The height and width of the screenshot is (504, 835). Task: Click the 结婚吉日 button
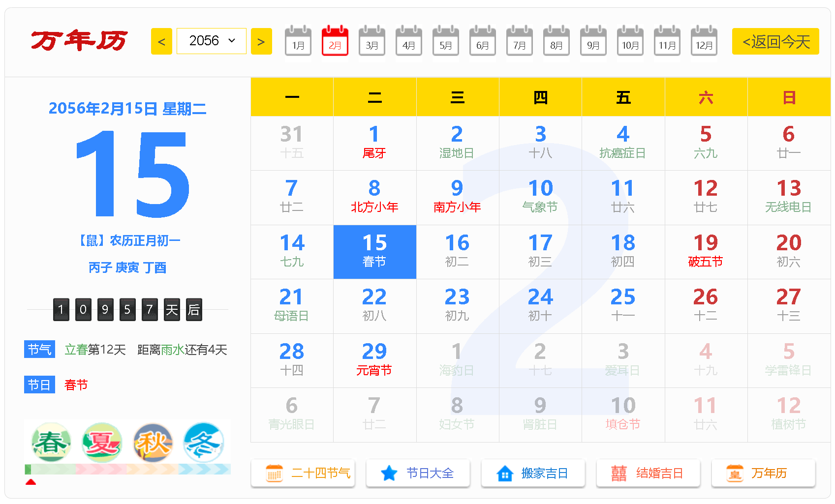tap(648, 473)
